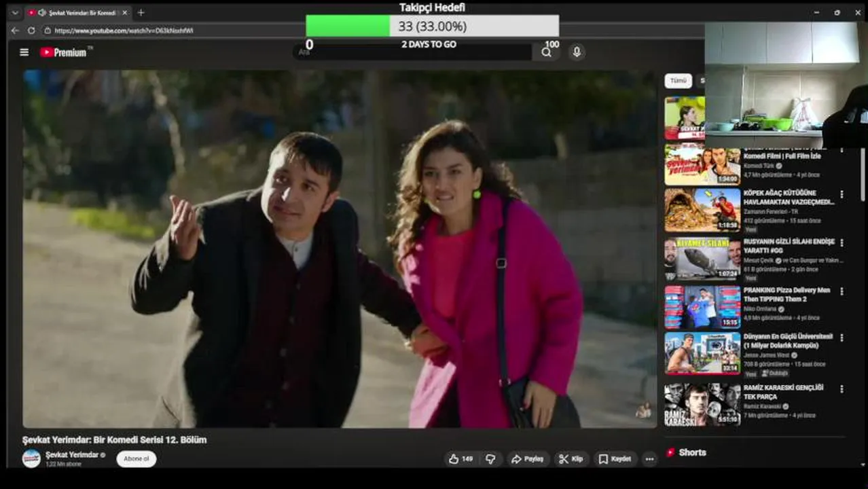This screenshot has height=489, width=868.
Task: Open KÖPEK AĞAÇ KÜTÜĞÜNE video thumbnail
Action: point(702,211)
